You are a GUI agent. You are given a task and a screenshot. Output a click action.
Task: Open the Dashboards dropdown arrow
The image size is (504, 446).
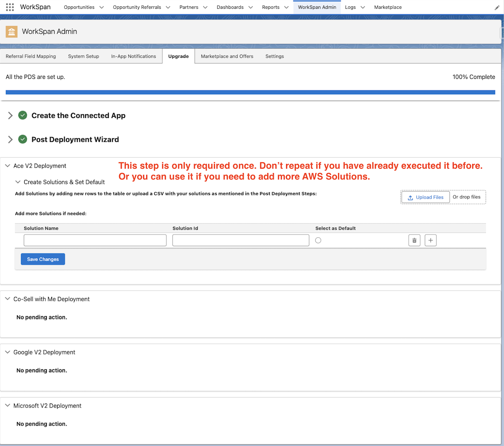(x=250, y=7)
